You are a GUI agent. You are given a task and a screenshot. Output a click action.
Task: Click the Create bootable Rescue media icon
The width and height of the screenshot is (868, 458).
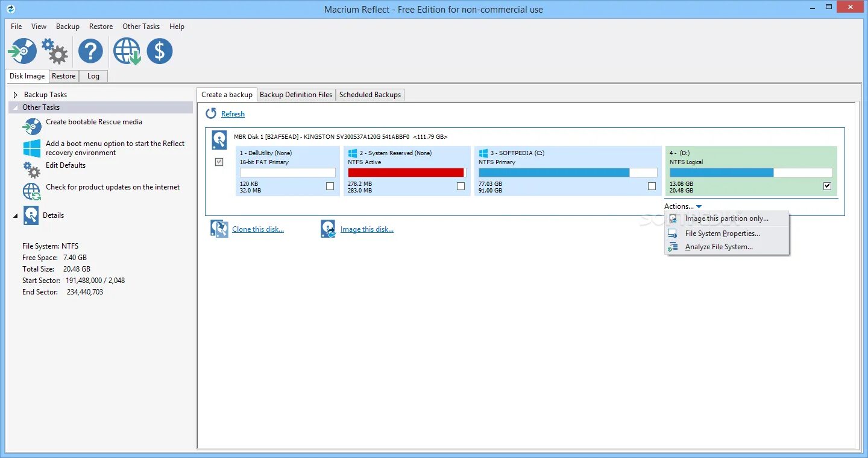click(x=31, y=126)
